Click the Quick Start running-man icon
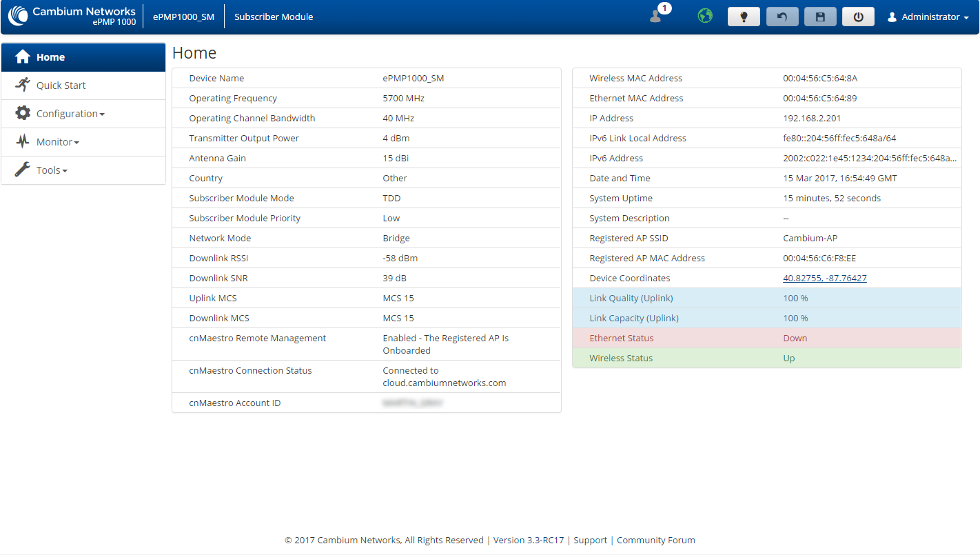The image size is (980, 555). click(x=23, y=85)
